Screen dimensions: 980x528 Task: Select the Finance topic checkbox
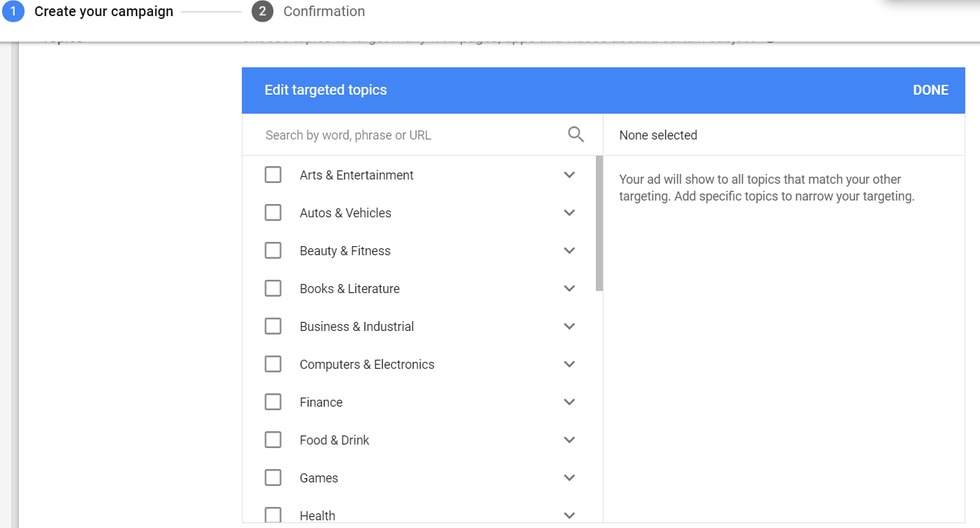pos(273,402)
